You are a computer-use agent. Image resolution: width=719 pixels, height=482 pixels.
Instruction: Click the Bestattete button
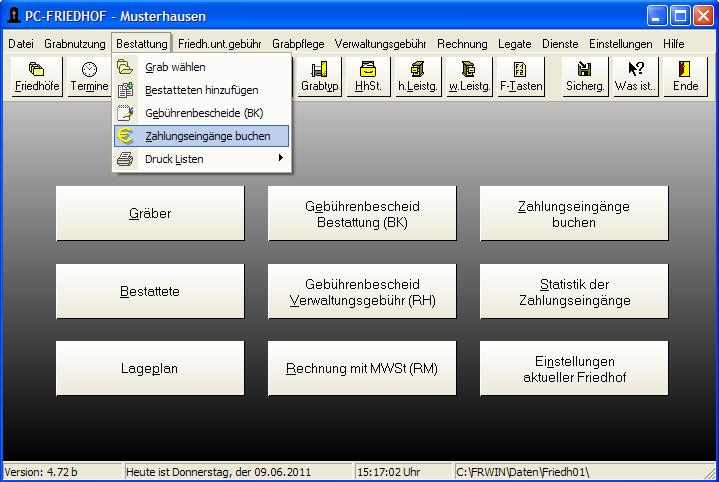(x=150, y=291)
